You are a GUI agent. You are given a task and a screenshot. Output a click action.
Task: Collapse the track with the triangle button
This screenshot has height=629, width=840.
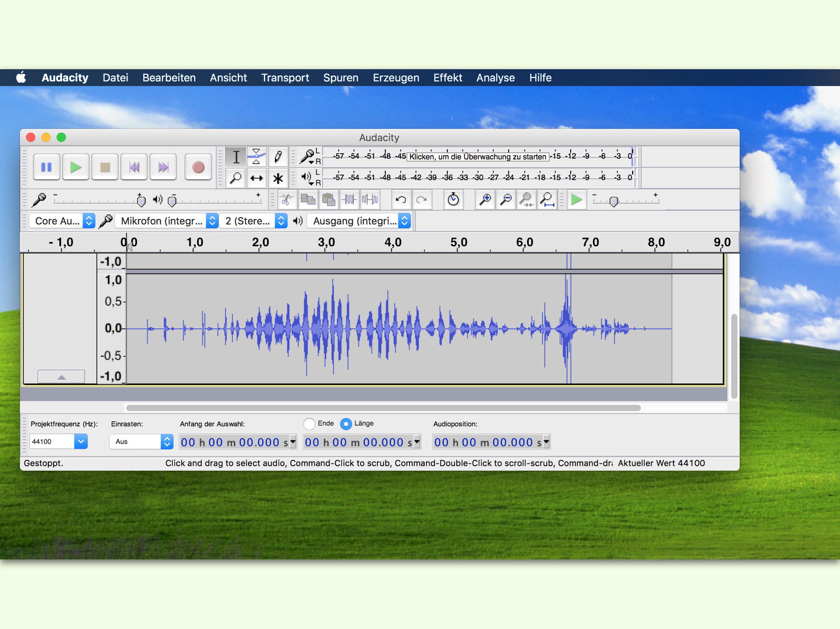[x=61, y=377]
